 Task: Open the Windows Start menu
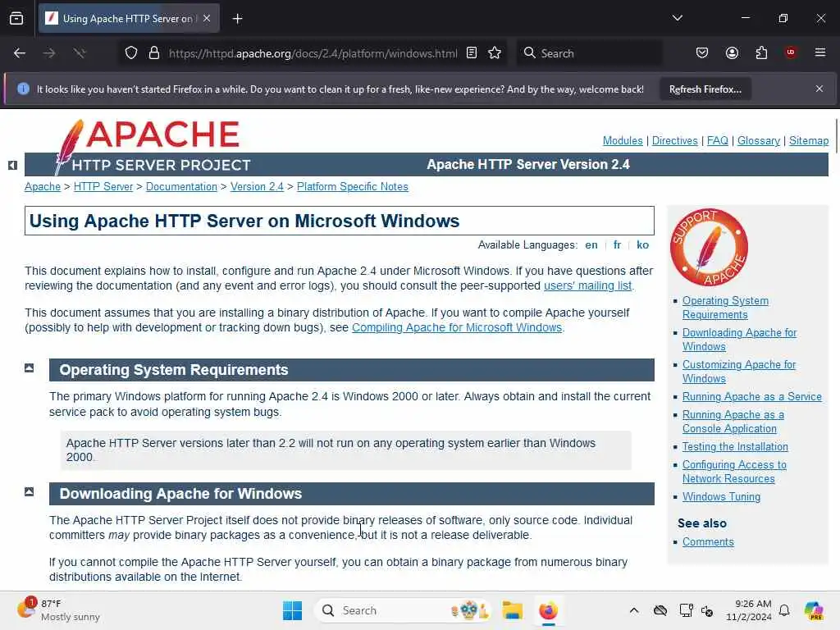292,610
